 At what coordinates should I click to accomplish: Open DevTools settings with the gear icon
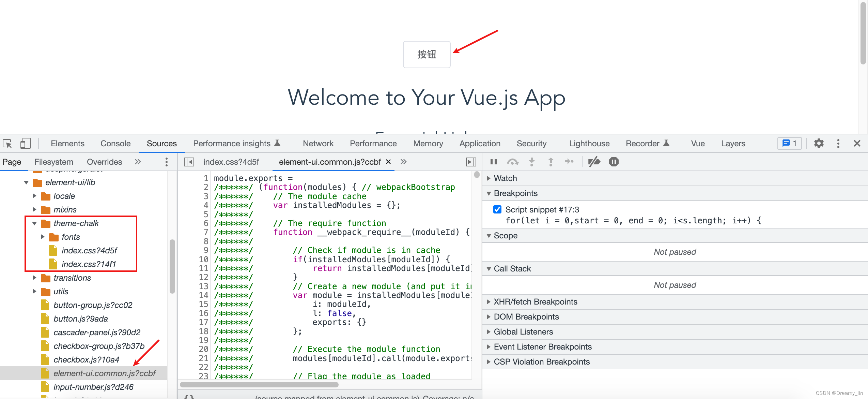tap(819, 144)
